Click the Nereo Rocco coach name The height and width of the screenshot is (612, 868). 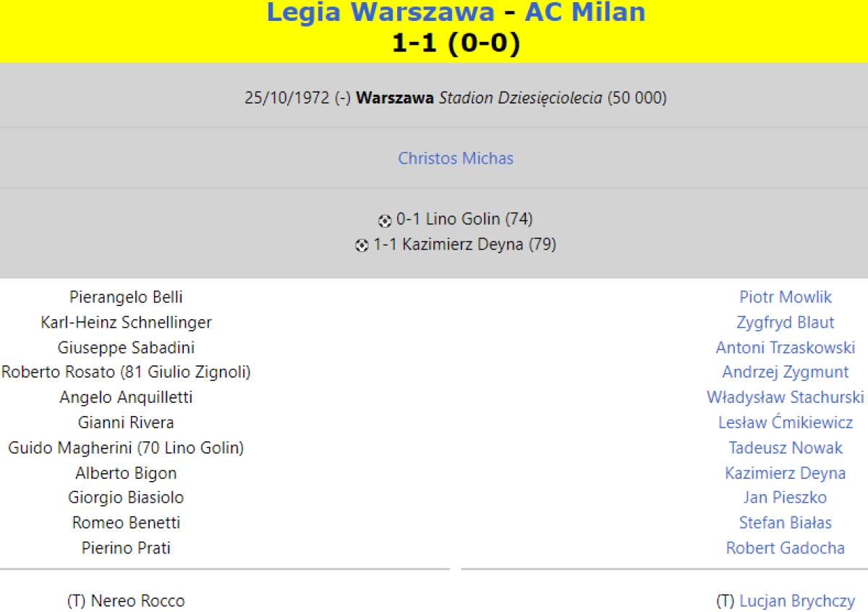137,601
